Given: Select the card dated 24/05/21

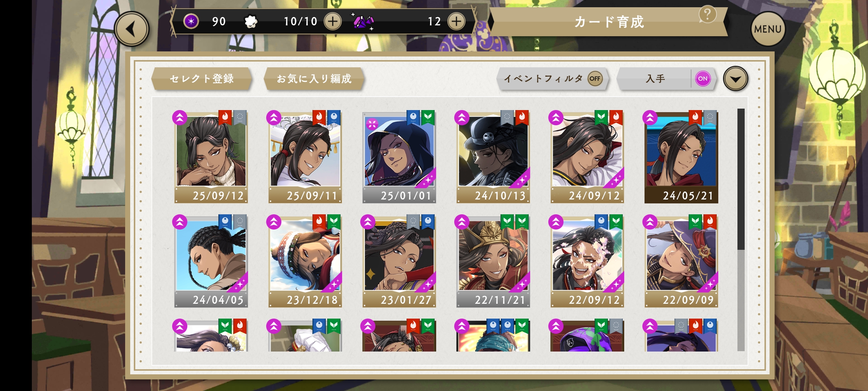Looking at the screenshot, I should tap(681, 157).
